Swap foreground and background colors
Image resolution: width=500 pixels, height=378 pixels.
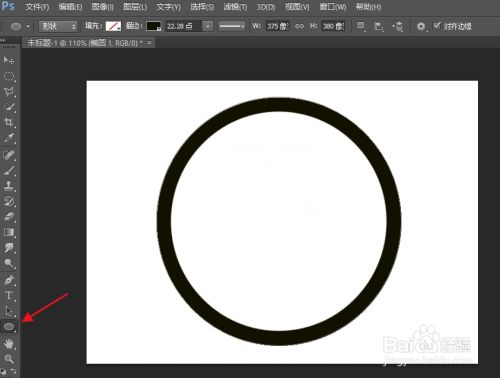point(14,370)
